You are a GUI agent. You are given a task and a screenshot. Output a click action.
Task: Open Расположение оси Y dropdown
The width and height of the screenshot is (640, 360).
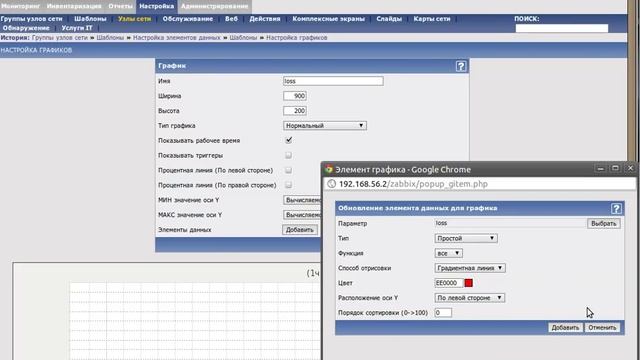click(469, 298)
